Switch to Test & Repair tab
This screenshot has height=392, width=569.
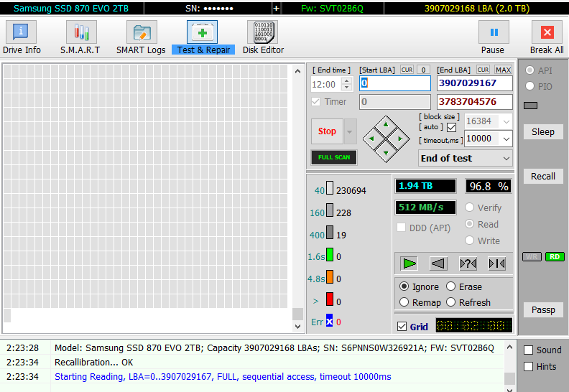(x=203, y=38)
